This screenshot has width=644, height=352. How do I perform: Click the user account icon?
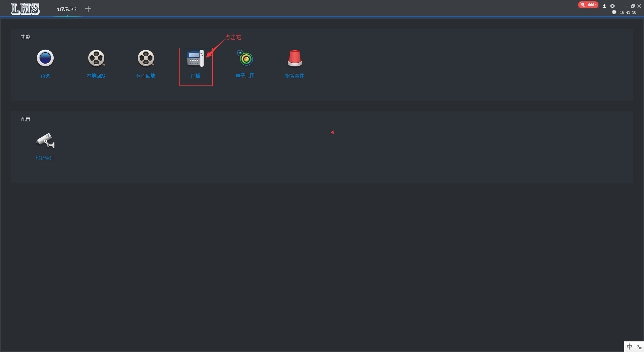604,6
